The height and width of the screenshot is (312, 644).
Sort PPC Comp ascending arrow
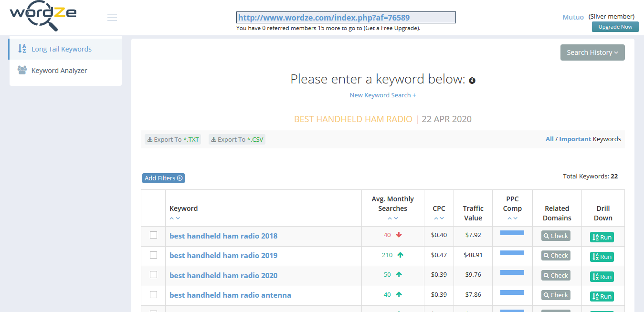pyautogui.click(x=509, y=218)
